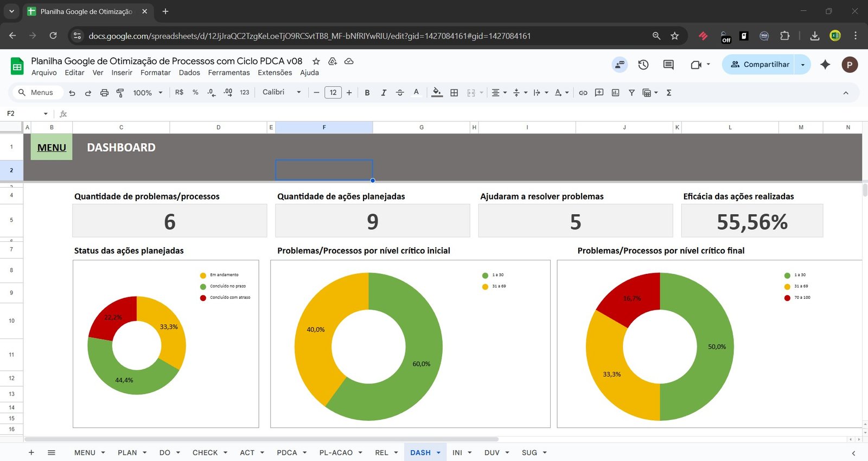Click the Compartilhar share button
Viewport: 868px width, 461px height.
[x=759, y=65]
